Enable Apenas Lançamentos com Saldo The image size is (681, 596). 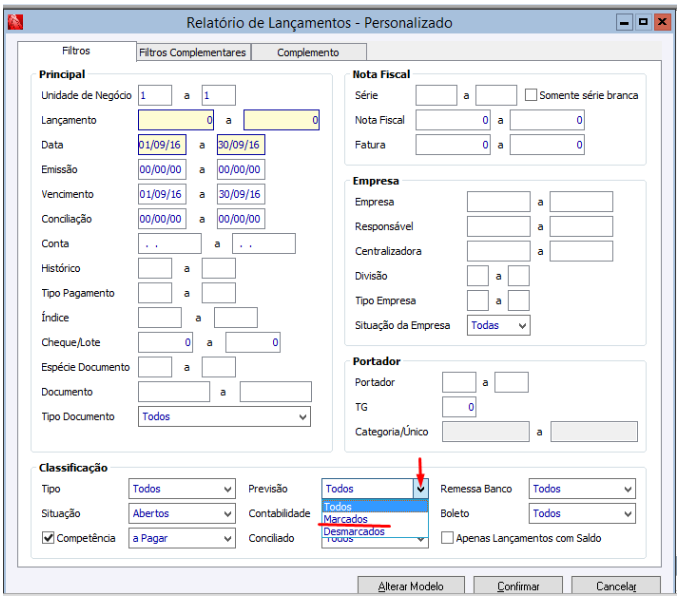447,538
